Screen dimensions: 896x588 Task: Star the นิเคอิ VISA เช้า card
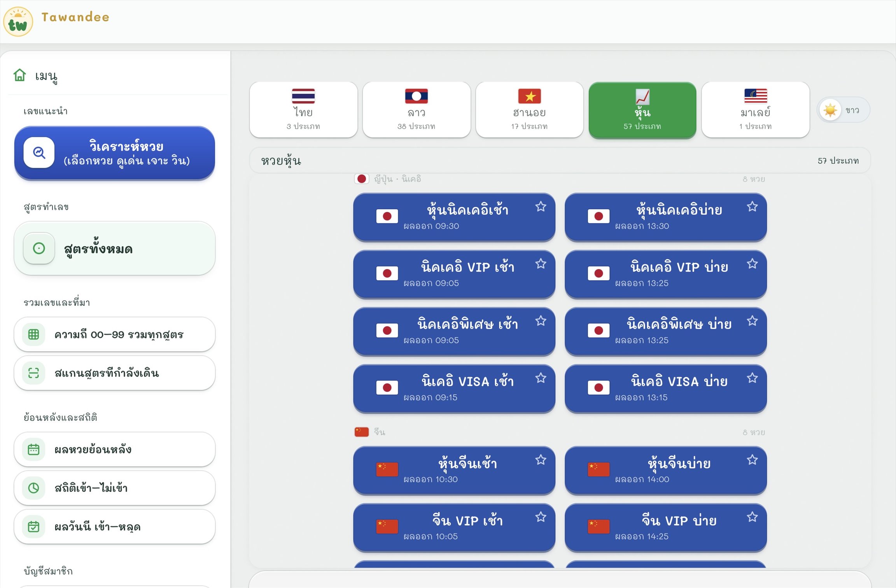[x=541, y=378]
